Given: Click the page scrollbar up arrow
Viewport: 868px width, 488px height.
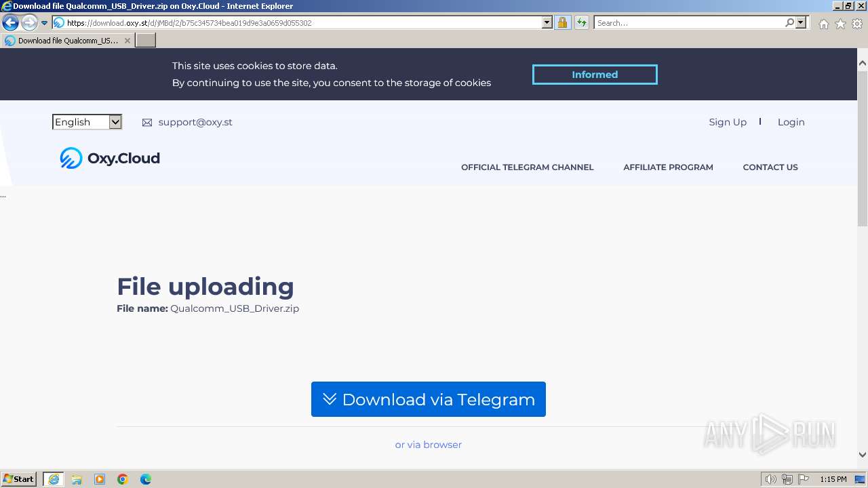Looking at the screenshot, I should pyautogui.click(x=863, y=62).
